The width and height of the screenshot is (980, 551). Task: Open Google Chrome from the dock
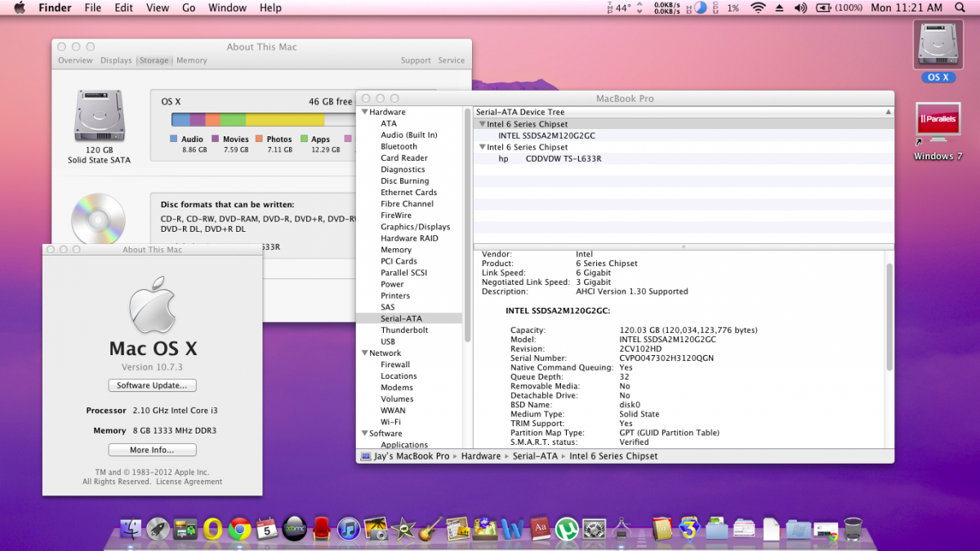(x=239, y=529)
